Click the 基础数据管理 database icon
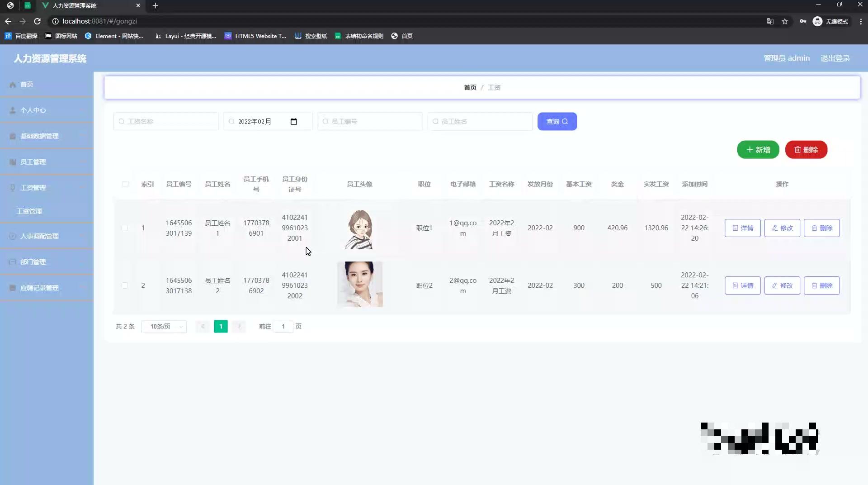 [12, 136]
